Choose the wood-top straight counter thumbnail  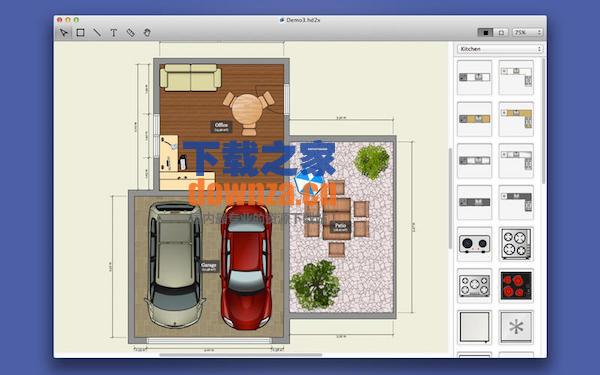pyautogui.click(x=474, y=119)
